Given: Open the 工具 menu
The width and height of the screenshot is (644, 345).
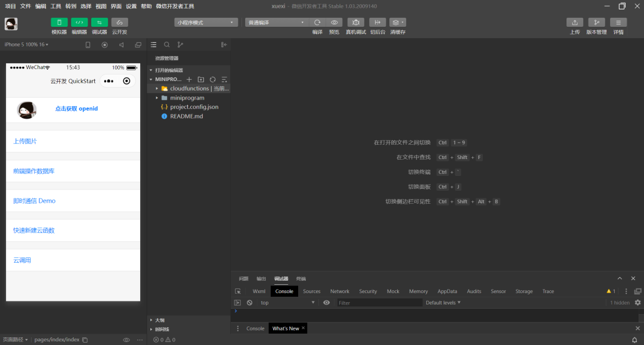Looking at the screenshot, I should [x=55, y=6].
